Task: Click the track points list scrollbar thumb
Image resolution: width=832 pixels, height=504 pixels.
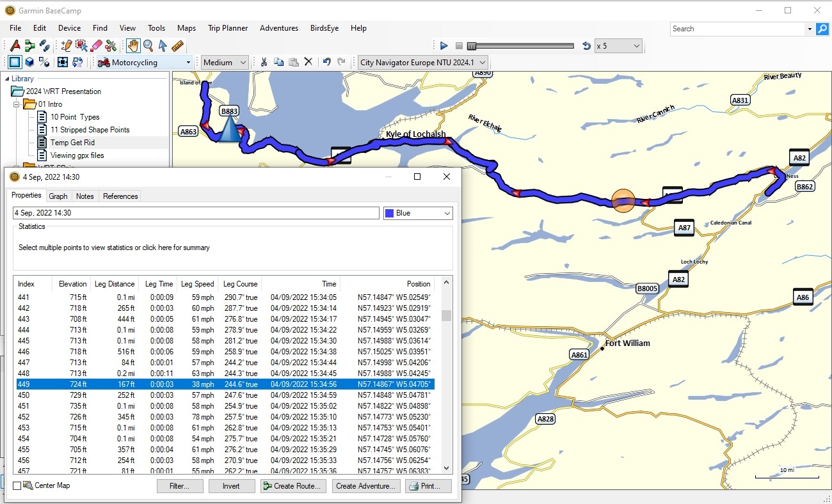Action: point(447,315)
